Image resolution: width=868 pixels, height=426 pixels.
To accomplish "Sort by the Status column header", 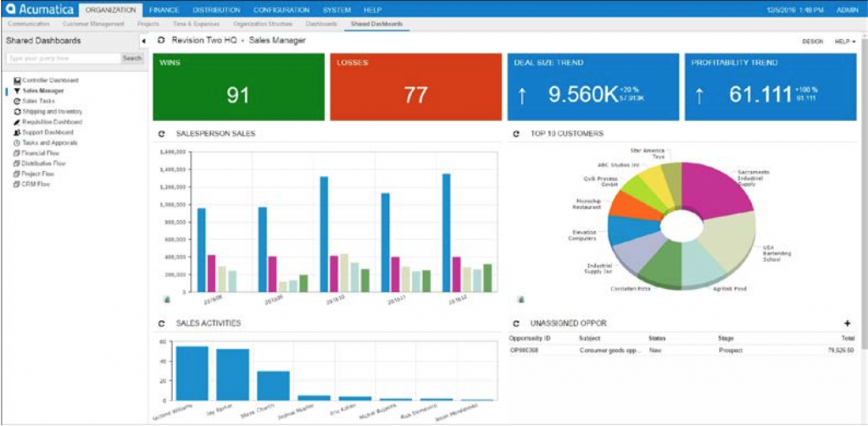I will pos(657,338).
